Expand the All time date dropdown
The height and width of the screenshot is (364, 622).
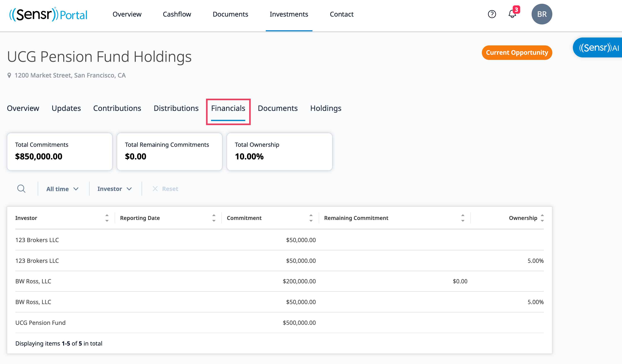click(x=62, y=189)
